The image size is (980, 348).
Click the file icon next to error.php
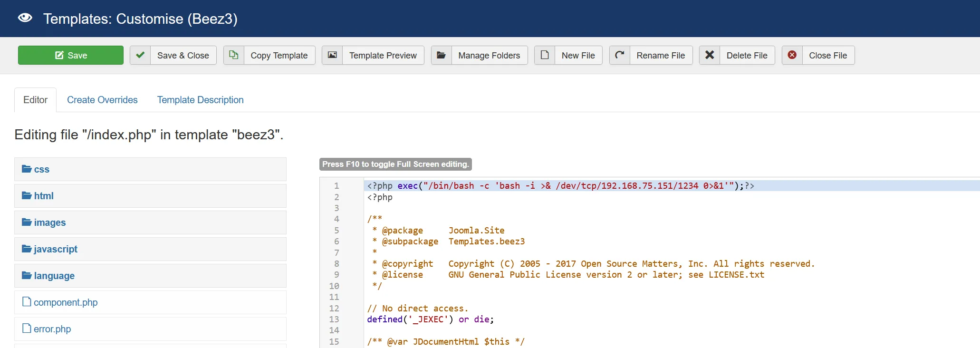[27, 328]
